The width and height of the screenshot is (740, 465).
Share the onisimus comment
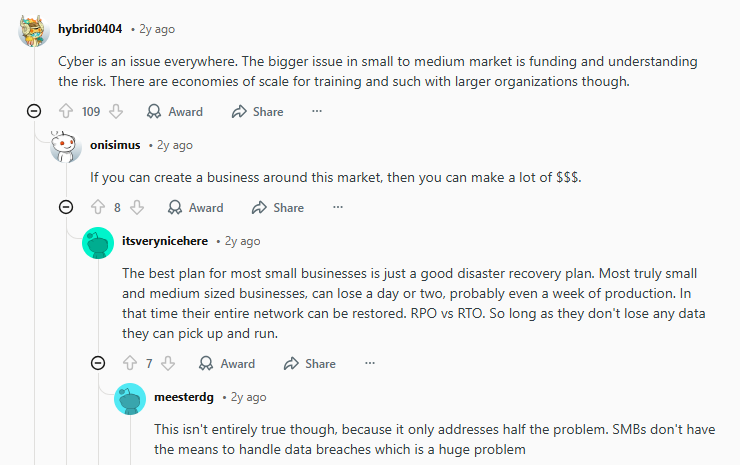tap(278, 208)
